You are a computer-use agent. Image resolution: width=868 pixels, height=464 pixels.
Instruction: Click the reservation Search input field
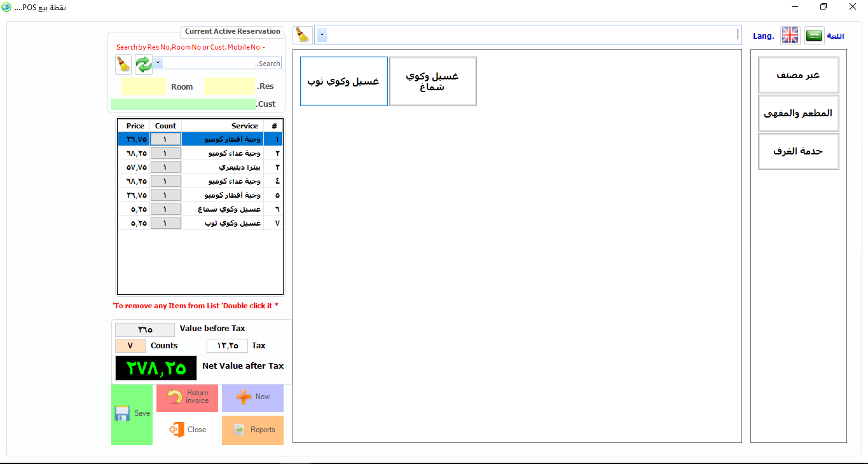[223, 64]
